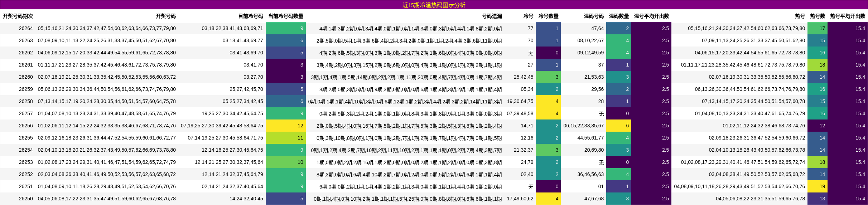
Task: Select period cell 26250
Action: [x=26, y=199]
